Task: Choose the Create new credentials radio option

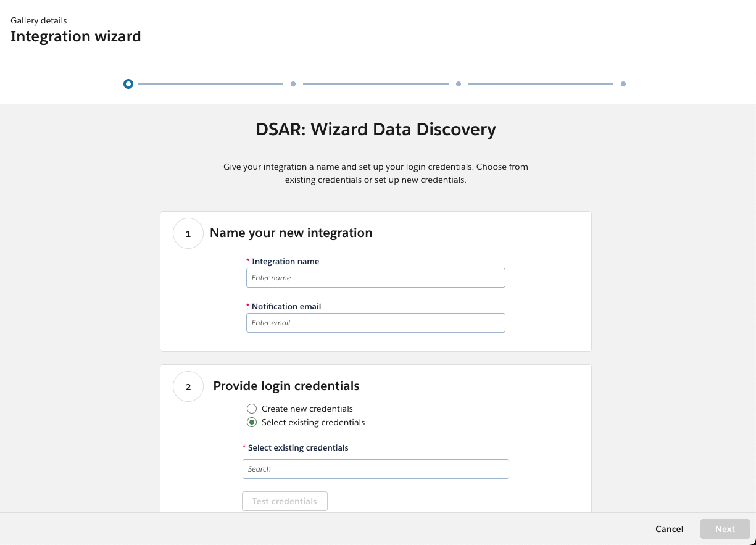Action: tap(252, 409)
